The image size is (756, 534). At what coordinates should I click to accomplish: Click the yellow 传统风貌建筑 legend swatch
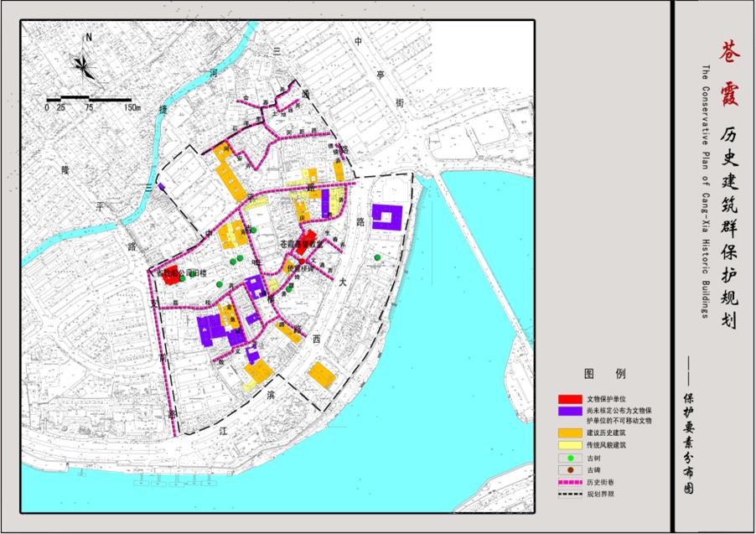coord(572,445)
